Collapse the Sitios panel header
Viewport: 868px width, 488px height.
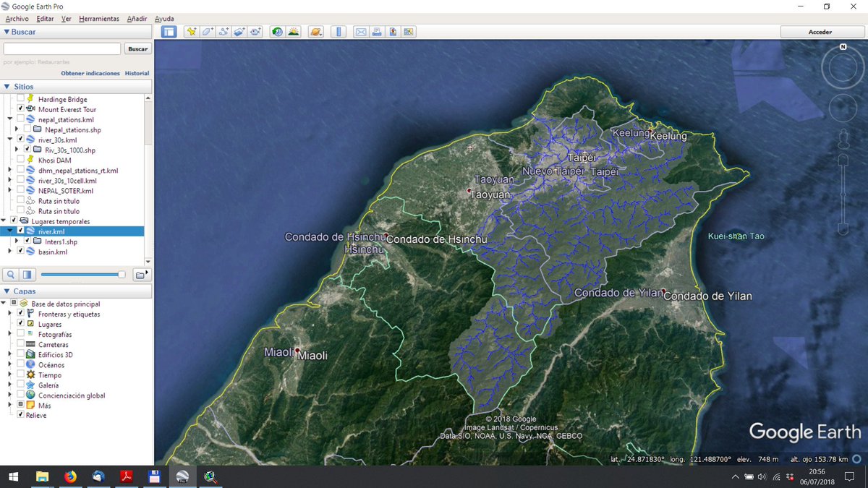[x=77, y=86]
